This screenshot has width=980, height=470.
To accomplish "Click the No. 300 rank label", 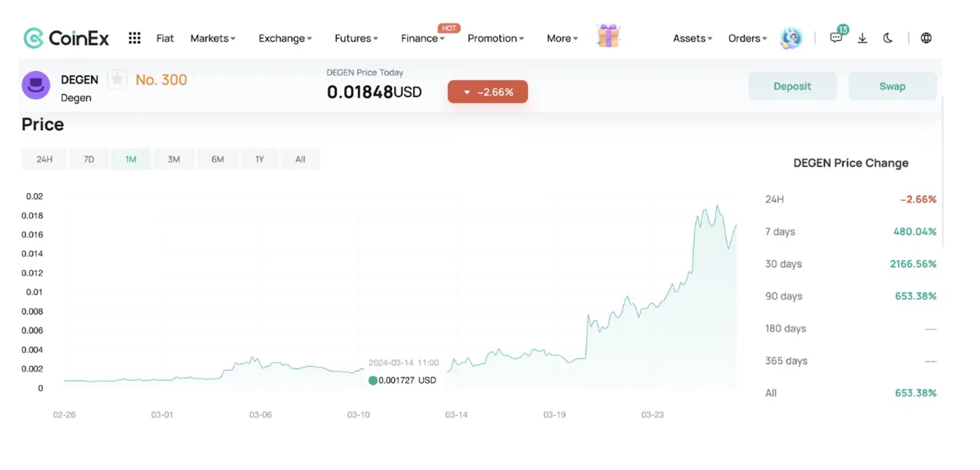I will (161, 80).
